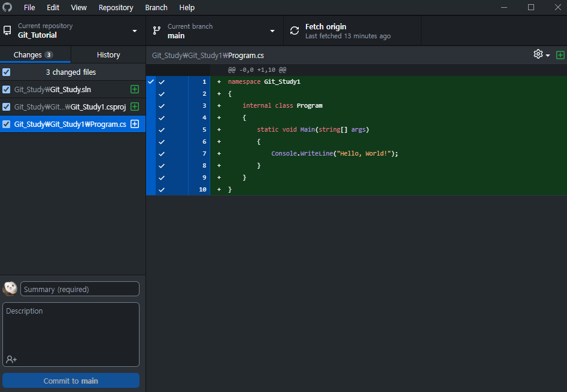
Task: Click the repository icon beside Git_Tutorial
Action: (7, 31)
